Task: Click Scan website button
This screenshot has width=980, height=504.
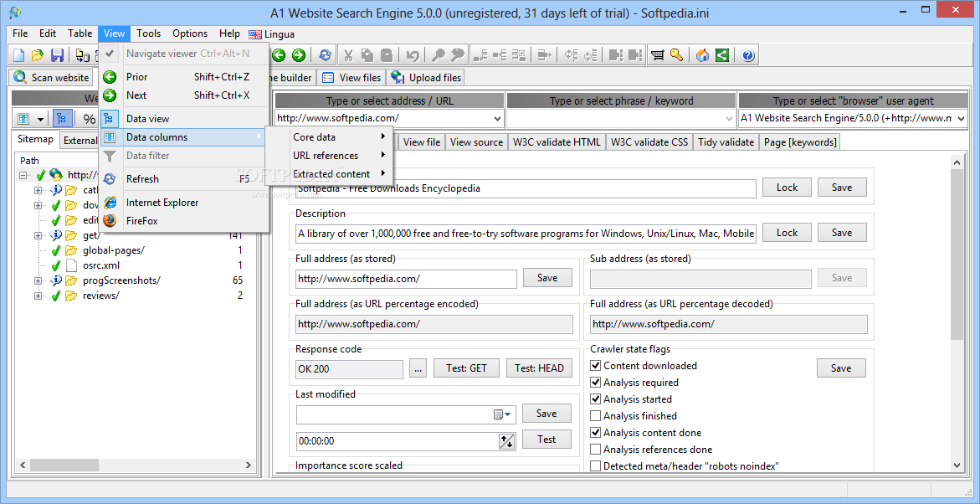Action: pos(52,78)
